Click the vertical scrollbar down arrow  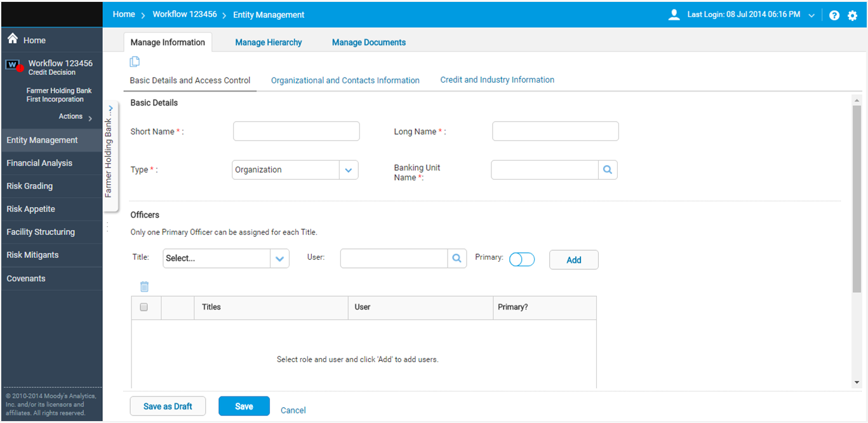tap(857, 382)
